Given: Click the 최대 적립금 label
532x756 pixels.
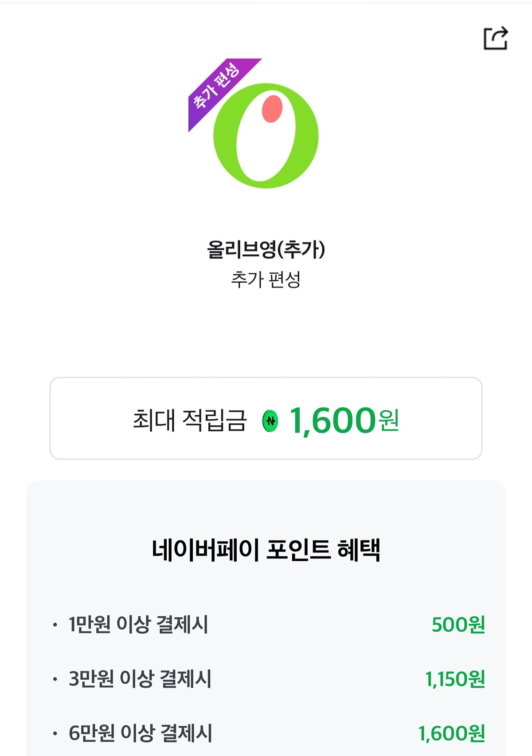Looking at the screenshot, I should pos(190,420).
